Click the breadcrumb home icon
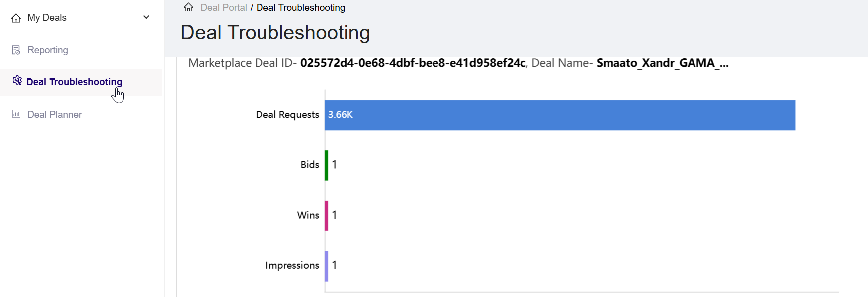 point(188,7)
